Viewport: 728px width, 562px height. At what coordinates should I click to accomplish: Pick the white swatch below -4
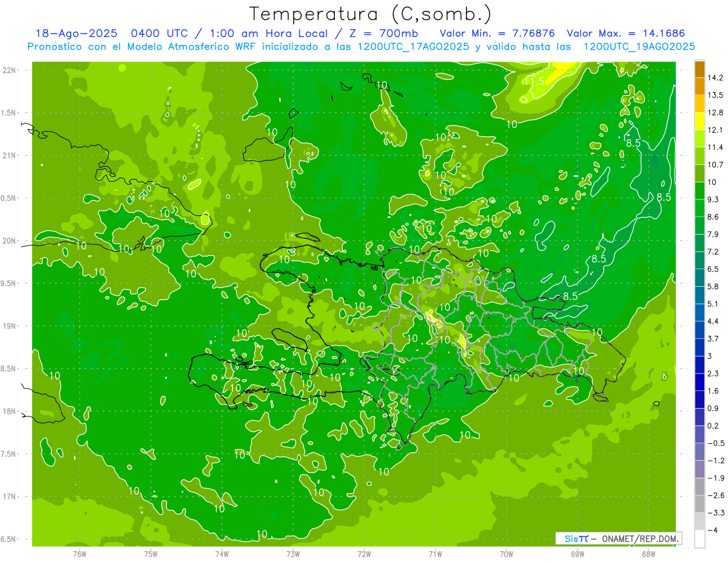pyautogui.click(x=699, y=538)
